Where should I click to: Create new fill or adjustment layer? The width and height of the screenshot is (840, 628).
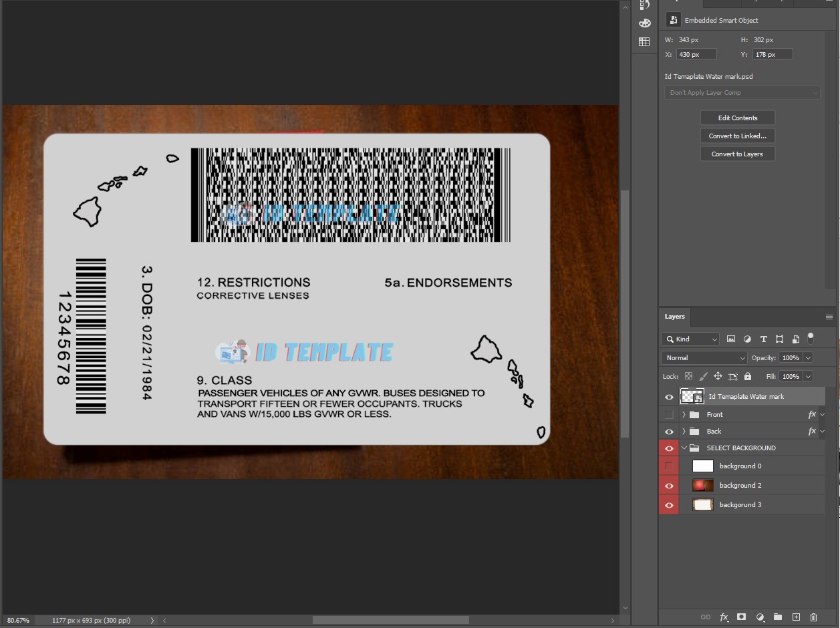point(760,617)
